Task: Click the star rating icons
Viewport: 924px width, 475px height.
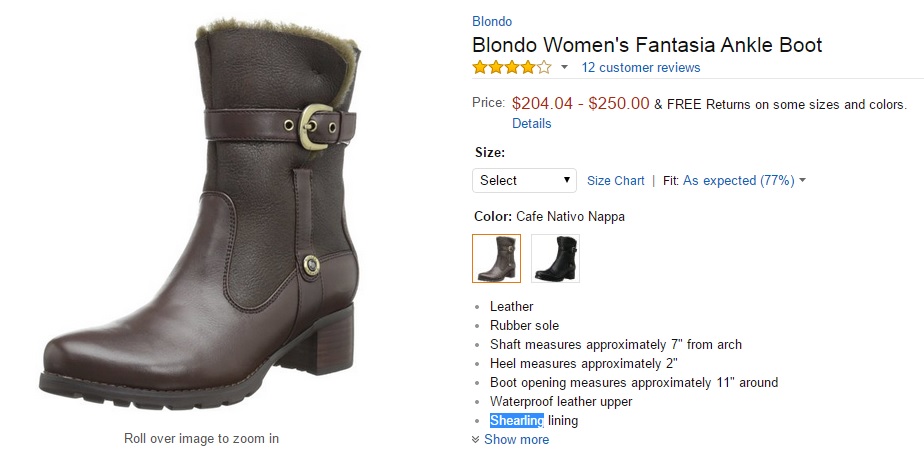Action: (511, 68)
